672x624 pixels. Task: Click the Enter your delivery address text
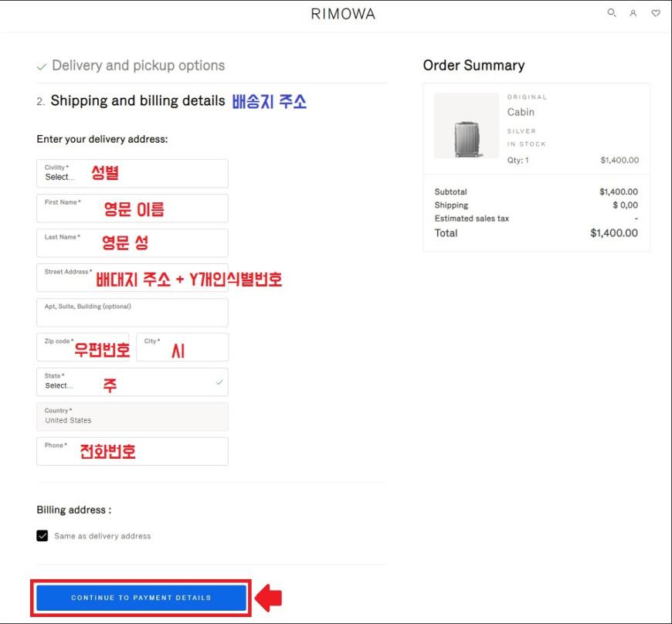pyautogui.click(x=102, y=139)
